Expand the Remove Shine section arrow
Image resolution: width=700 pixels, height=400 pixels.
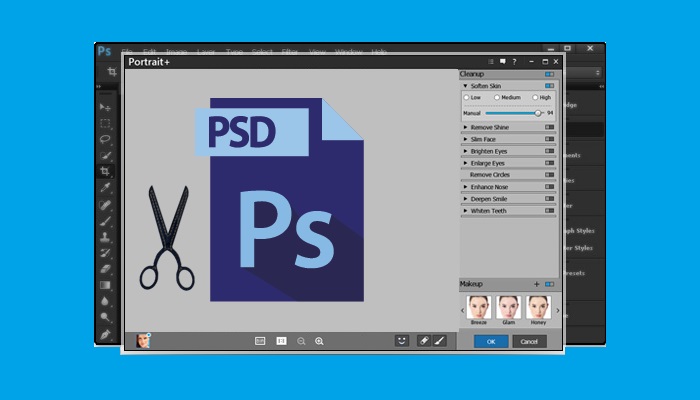coord(465,127)
